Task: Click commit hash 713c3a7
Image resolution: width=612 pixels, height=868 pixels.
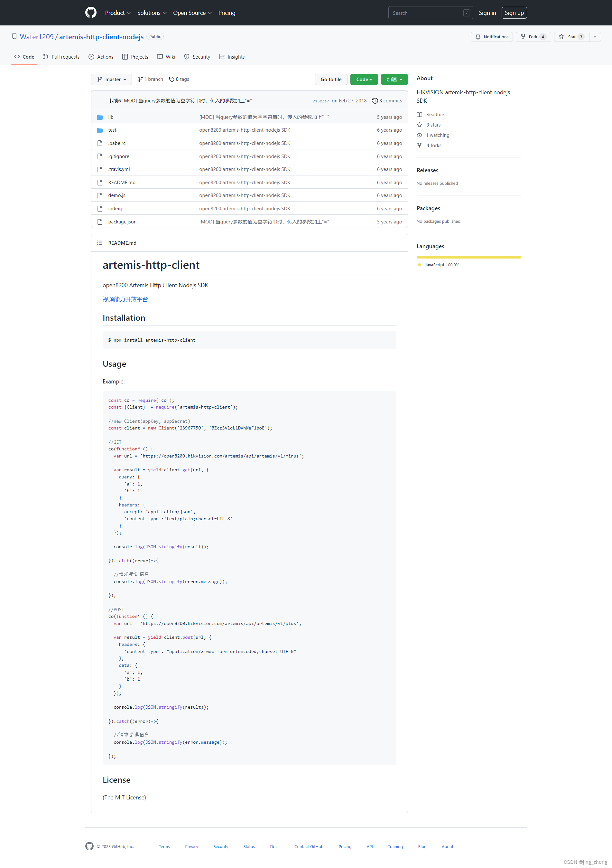Action: click(x=321, y=101)
